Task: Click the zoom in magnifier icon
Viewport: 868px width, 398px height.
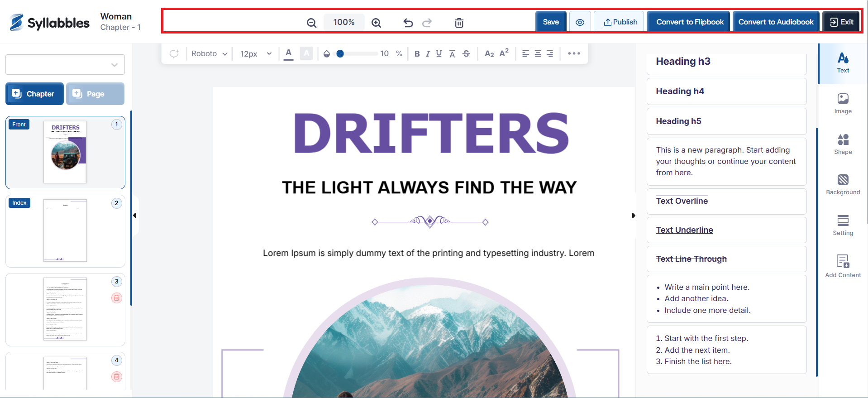Action: pyautogui.click(x=376, y=23)
